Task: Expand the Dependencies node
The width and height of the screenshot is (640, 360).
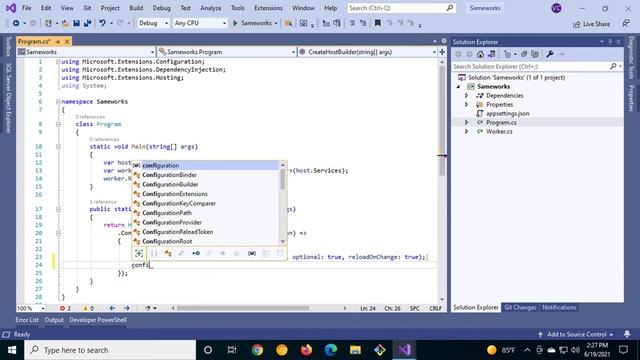Action: point(467,96)
